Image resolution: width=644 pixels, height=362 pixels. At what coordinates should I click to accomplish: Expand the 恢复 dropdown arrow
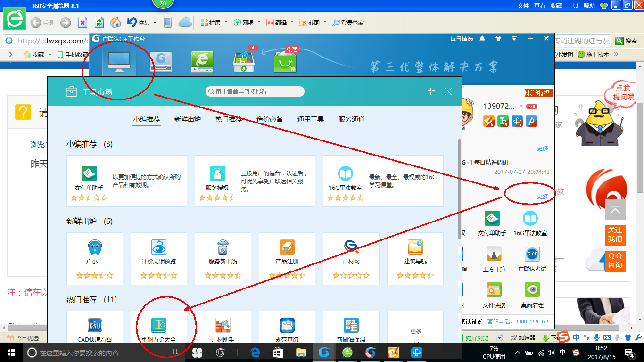[x=155, y=23]
